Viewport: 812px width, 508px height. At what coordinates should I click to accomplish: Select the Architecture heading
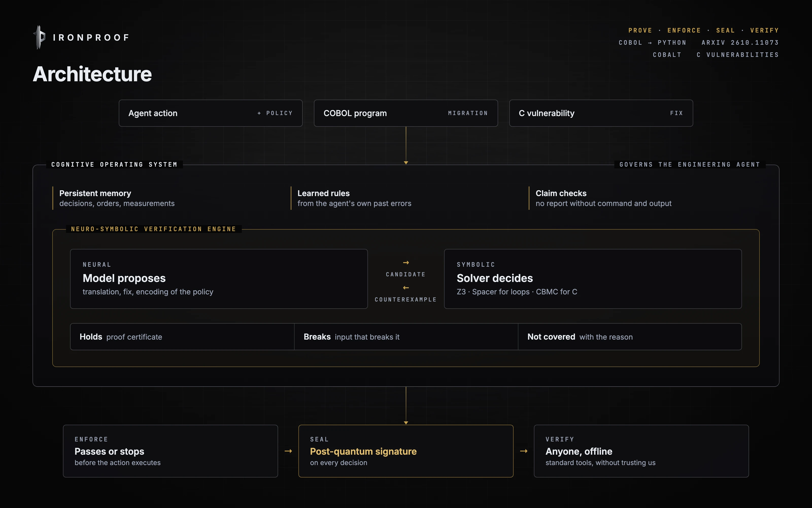92,74
